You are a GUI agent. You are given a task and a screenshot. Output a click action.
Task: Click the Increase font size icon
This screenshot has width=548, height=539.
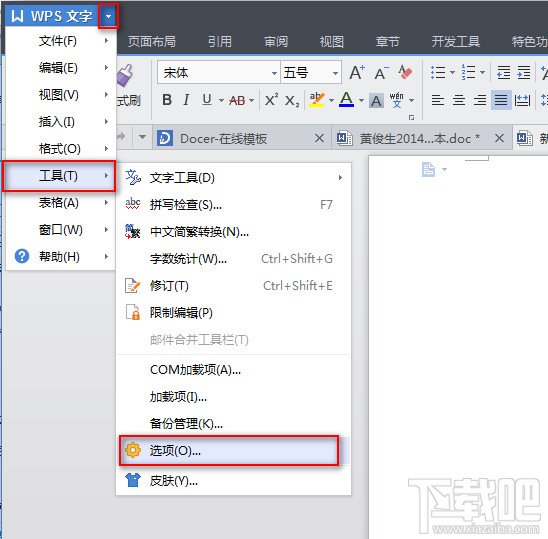coord(357,73)
